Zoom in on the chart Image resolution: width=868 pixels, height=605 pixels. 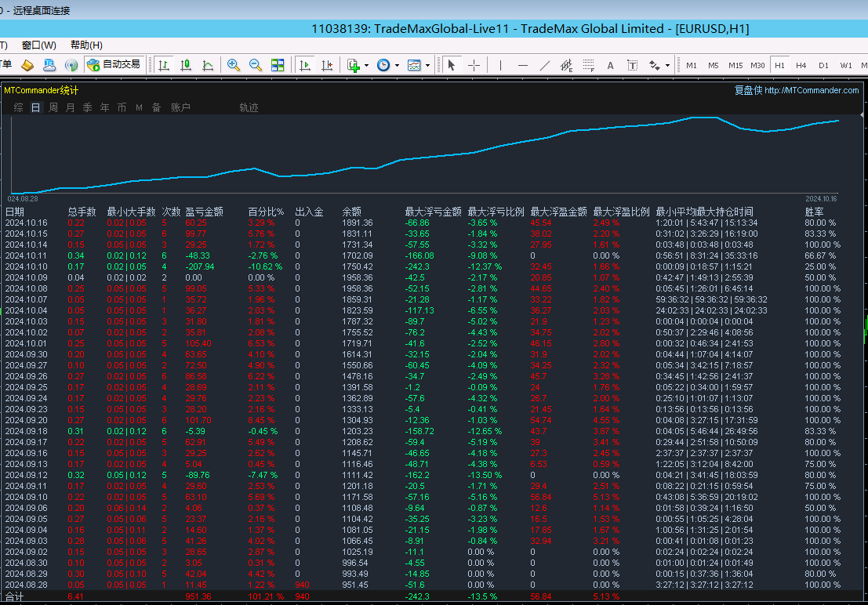pyautogui.click(x=234, y=65)
